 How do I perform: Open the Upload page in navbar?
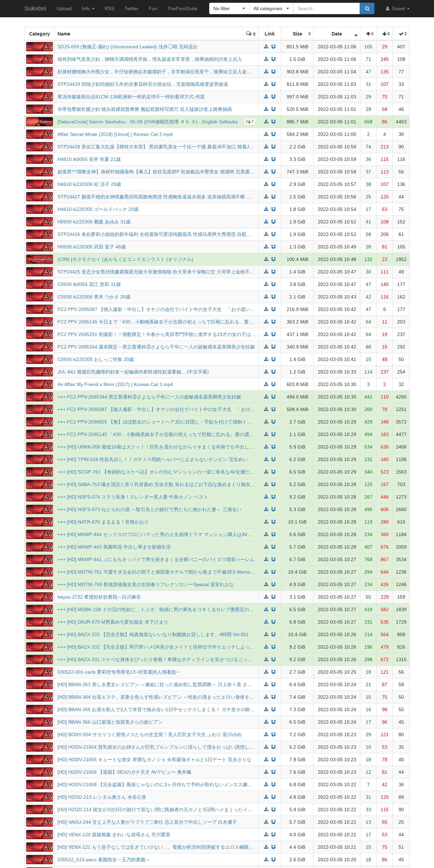(64, 8)
